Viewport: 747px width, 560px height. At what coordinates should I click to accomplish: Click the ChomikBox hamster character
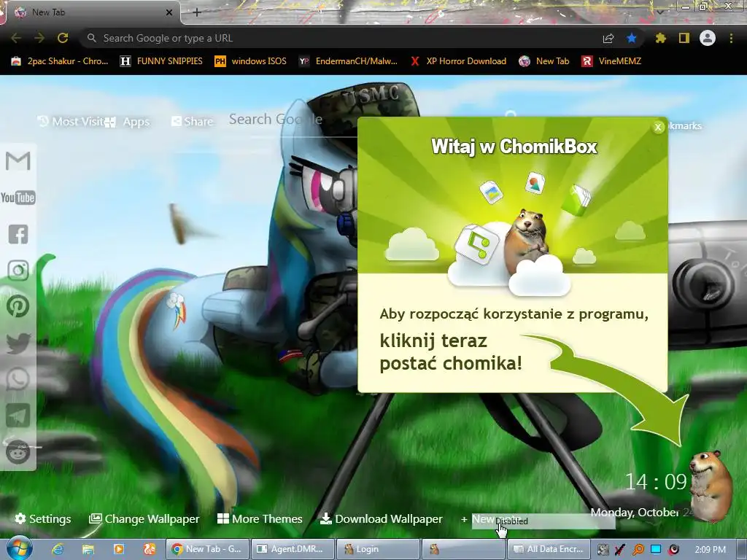pyautogui.click(x=712, y=486)
